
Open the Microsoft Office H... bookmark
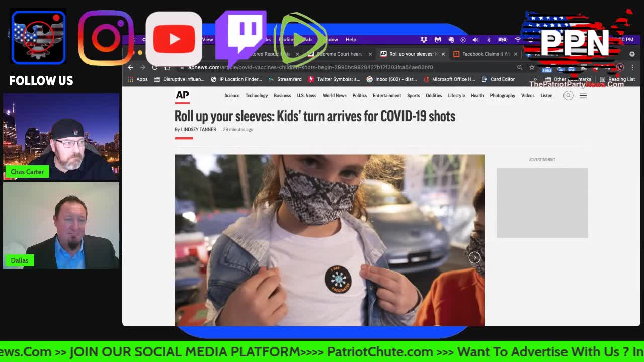[449, 79]
